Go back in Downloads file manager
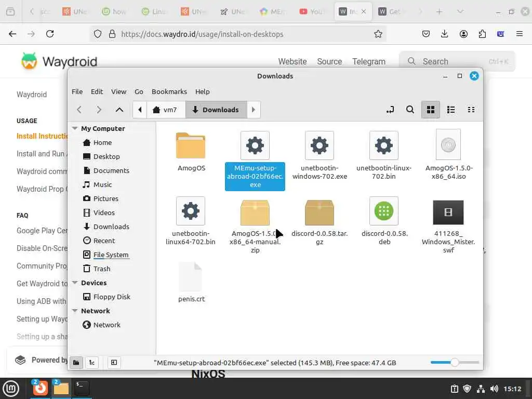This screenshot has height=399, width=532. pos(79,110)
